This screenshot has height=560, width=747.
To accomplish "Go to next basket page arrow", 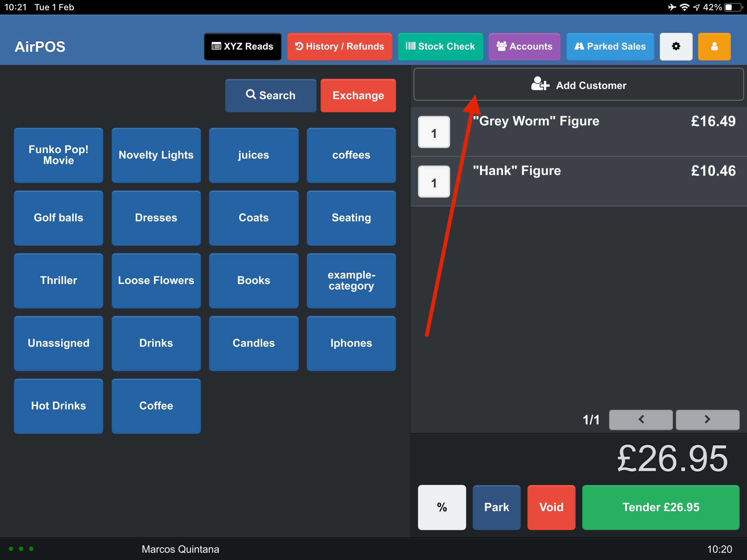I will point(707,419).
